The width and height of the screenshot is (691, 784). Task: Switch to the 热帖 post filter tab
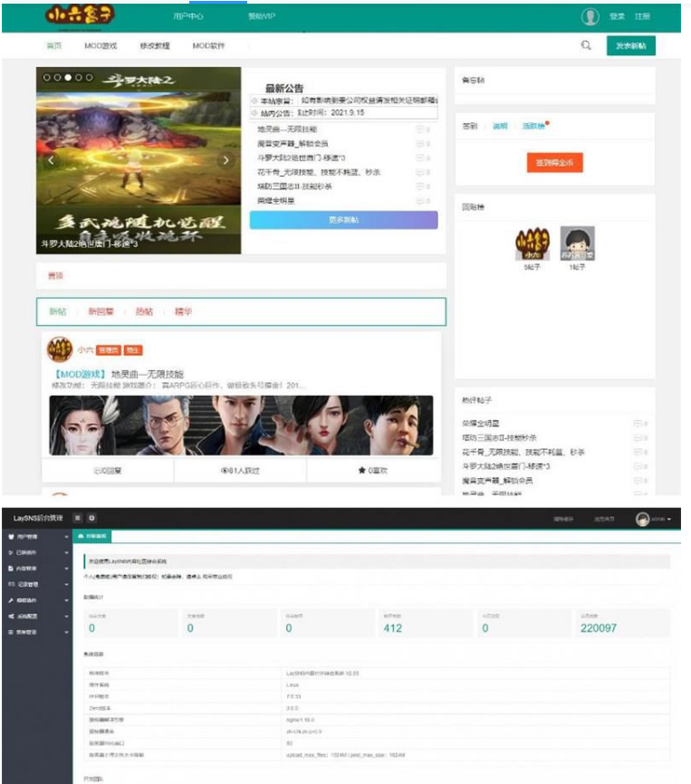tap(144, 311)
